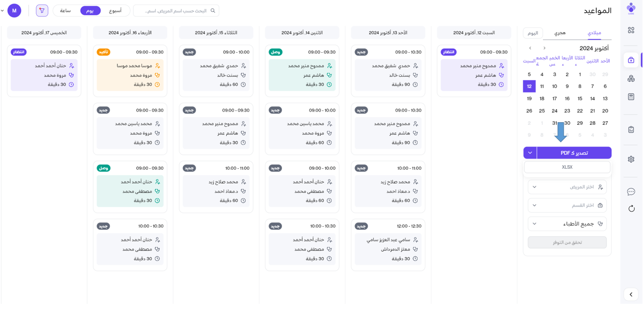Select day 15 in the calendar
The width and height of the screenshot is (644, 312).
point(580,99)
